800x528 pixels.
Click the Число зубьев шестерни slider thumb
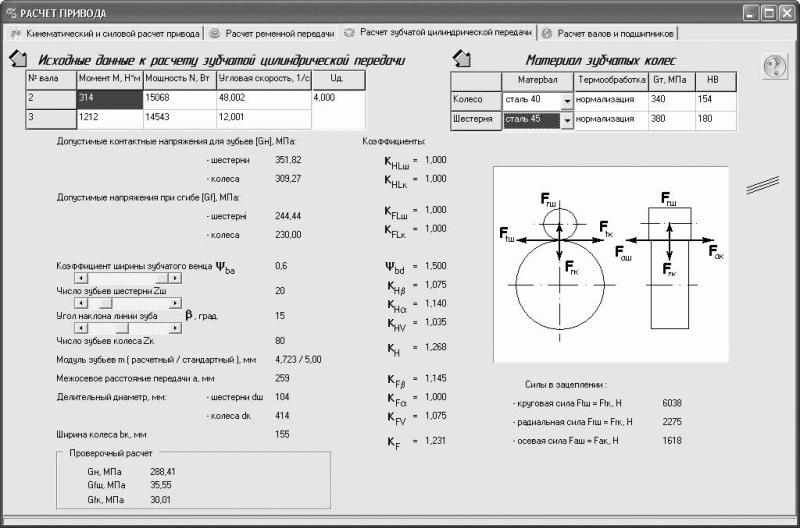pyautogui.click(x=105, y=303)
